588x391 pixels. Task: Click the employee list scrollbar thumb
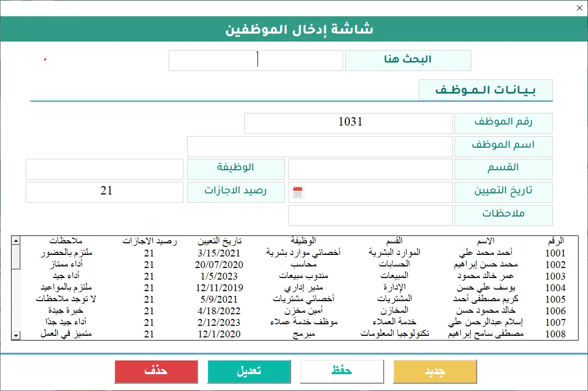pyautogui.click(x=16, y=257)
